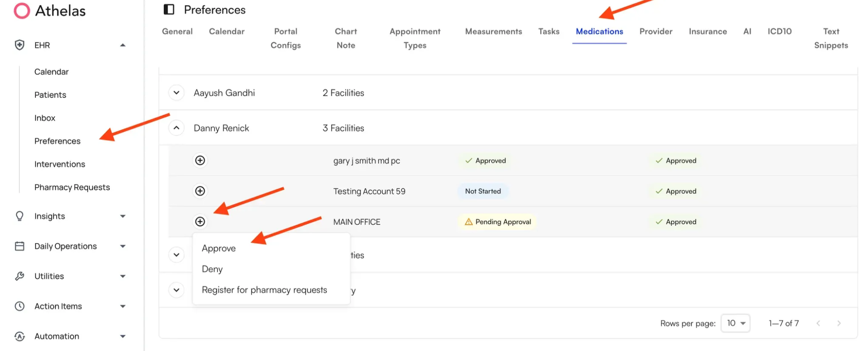This screenshot has height=351, width=868.
Task: Expand the Daily Operations section
Action: 123,246
